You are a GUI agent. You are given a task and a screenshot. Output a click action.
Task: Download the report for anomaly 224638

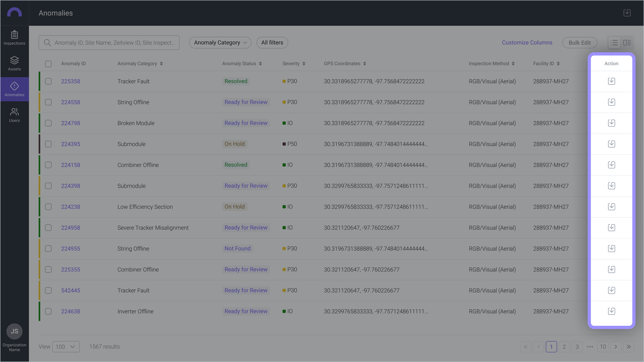612,311
